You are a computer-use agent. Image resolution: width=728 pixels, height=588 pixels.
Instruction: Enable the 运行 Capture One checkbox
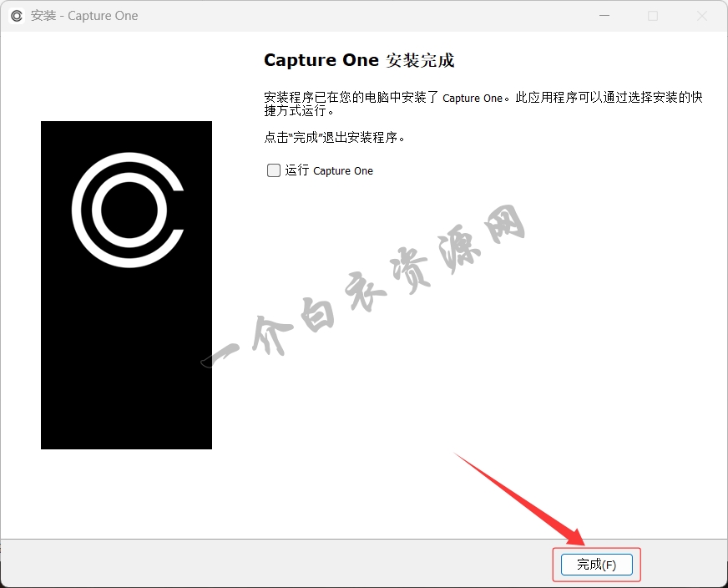pos(274,170)
